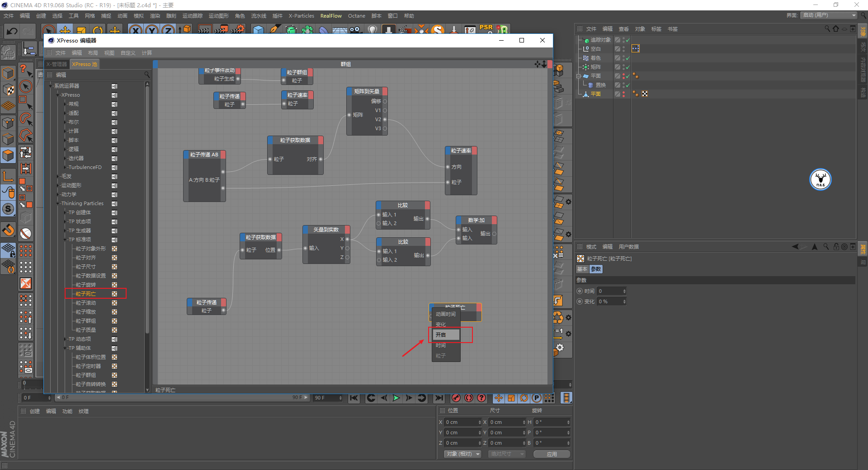Click the X position input field
This screenshot has height=470, width=868.
[x=463, y=422]
